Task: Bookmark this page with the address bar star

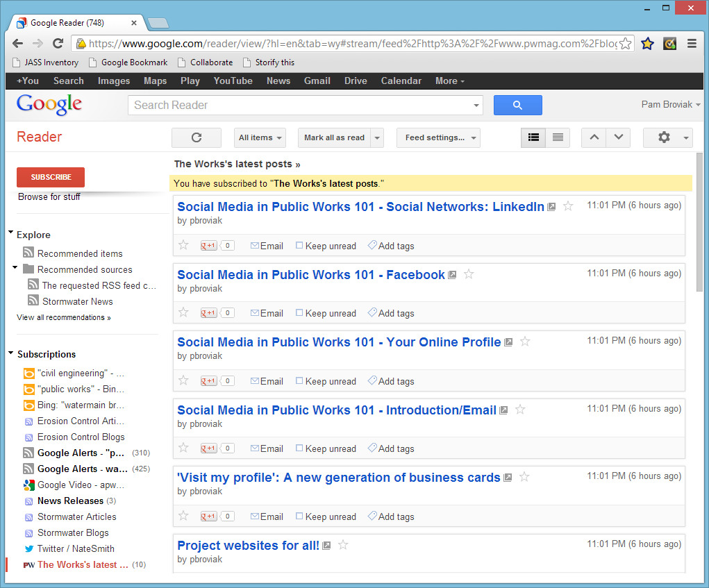Action: (x=626, y=43)
